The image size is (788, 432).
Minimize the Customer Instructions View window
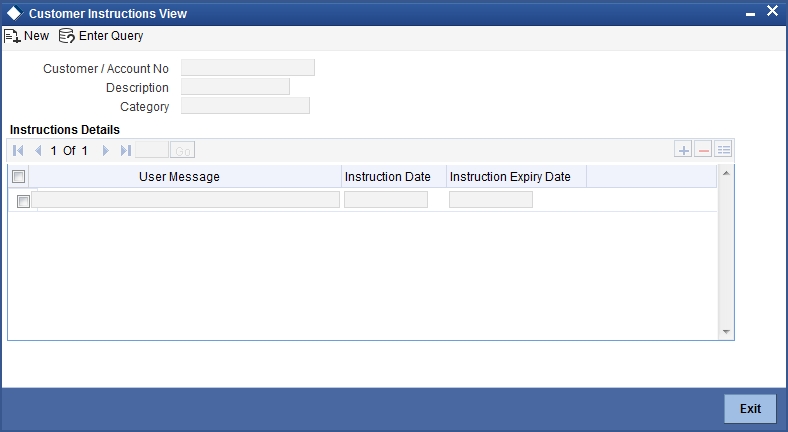click(750, 15)
